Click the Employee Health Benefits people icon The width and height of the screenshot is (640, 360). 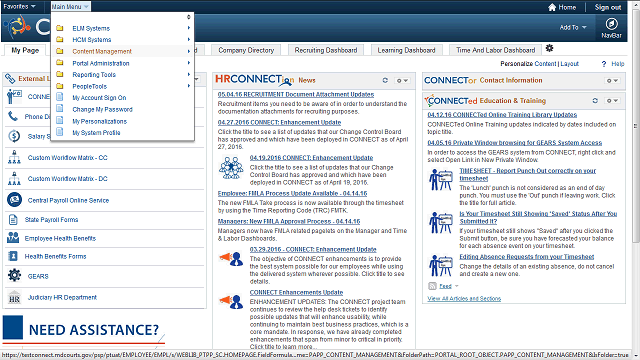click(13, 238)
